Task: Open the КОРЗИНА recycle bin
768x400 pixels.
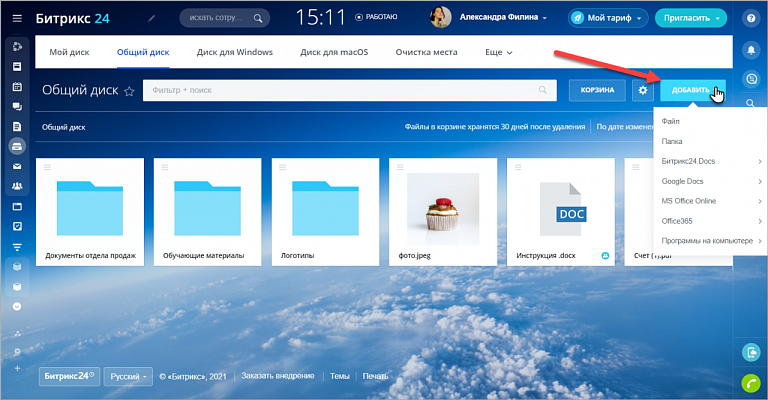Action: tap(597, 90)
